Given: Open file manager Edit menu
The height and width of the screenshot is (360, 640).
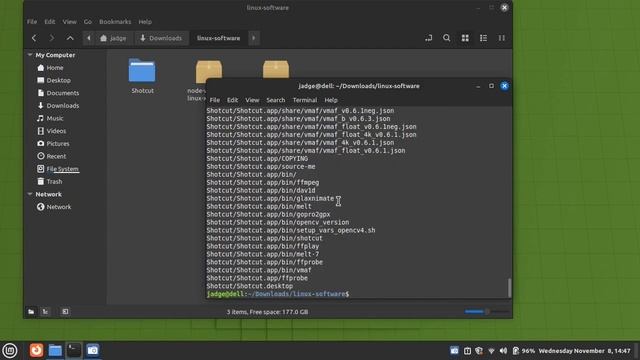Looking at the screenshot, I should [x=50, y=22].
